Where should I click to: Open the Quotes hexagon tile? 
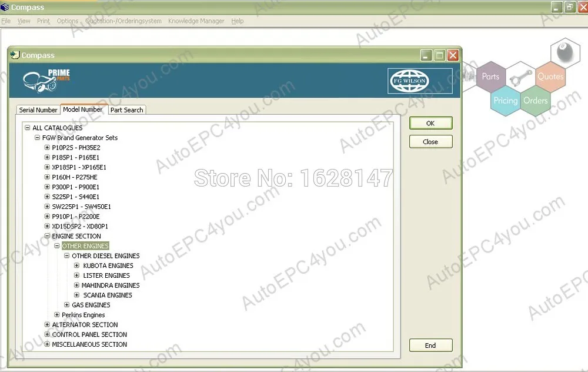tap(550, 77)
